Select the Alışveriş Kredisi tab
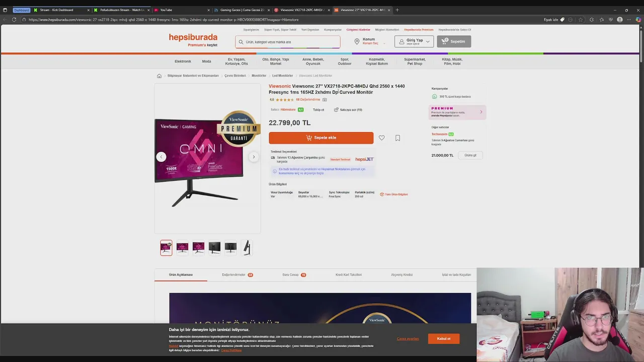644x362 pixels. 402,275
